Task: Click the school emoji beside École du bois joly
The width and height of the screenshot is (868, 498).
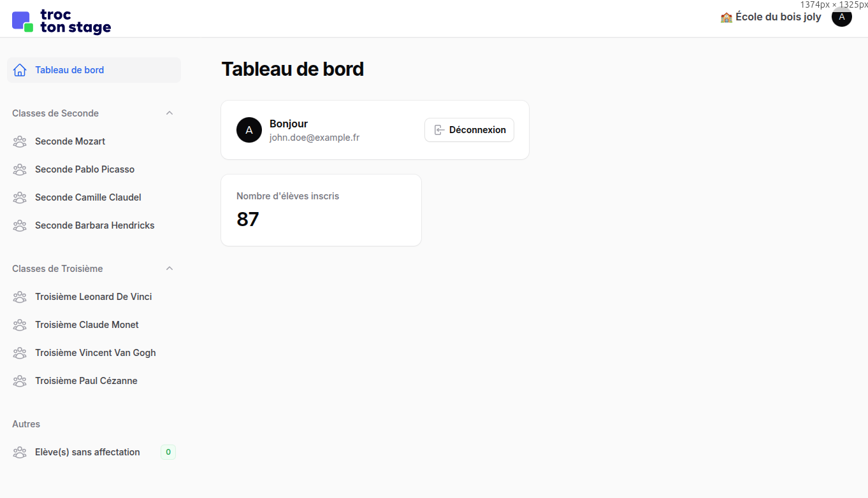Action: (x=727, y=17)
